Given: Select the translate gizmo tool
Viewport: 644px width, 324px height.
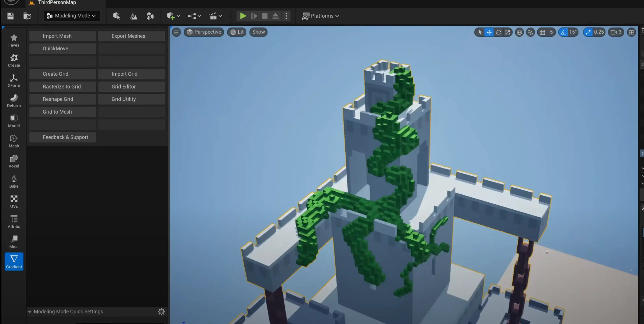Looking at the screenshot, I should coord(489,32).
